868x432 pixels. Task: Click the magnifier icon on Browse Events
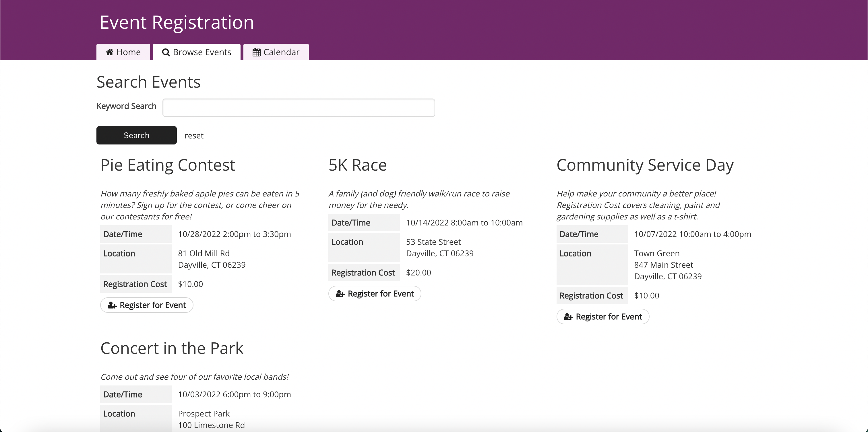pos(166,53)
